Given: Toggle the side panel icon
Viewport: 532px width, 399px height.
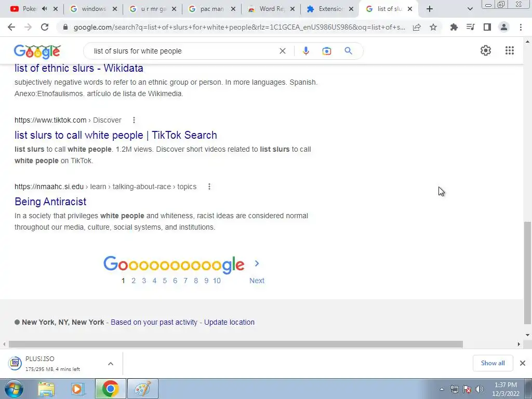Looking at the screenshot, I should (487, 27).
